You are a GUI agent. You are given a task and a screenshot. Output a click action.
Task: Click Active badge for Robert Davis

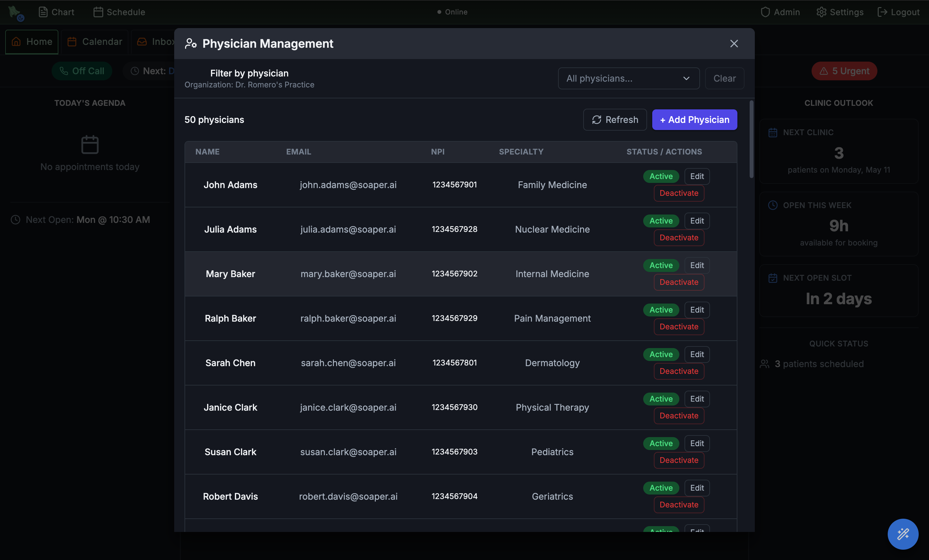point(661,488)
